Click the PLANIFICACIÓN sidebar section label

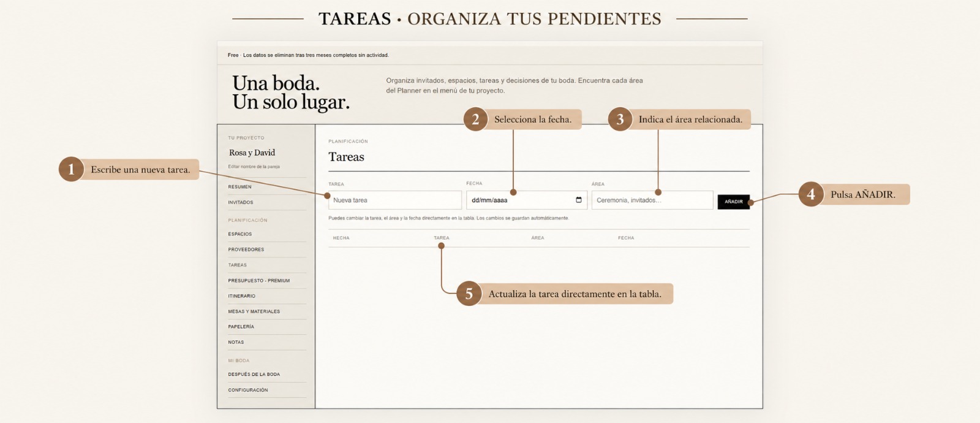pos(248,220)
